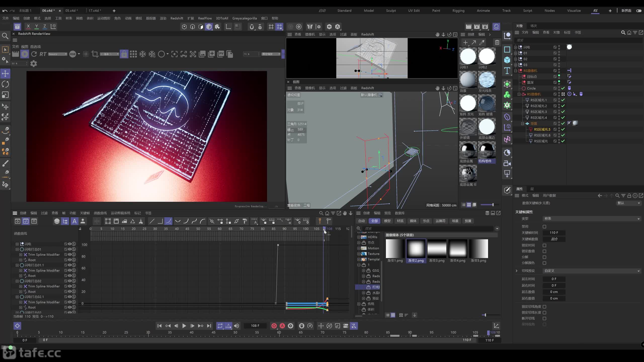This screenshot has width=644, height=362.
Task: Select the Scale tool in left toolbar
Action: coord(5,95)
